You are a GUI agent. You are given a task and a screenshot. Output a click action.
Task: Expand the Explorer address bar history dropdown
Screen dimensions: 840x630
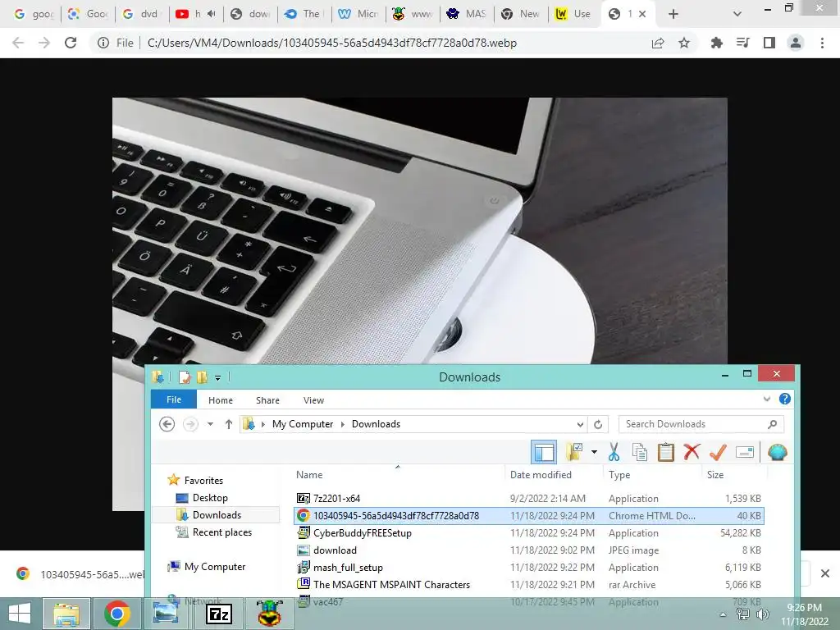click(x=580, y=424)
